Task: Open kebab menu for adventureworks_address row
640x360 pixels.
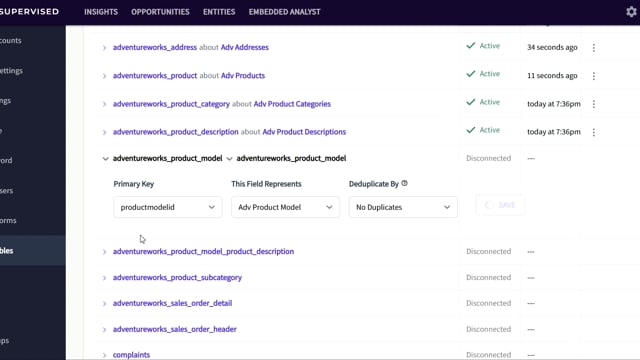Action: click(x=594, y=48)
